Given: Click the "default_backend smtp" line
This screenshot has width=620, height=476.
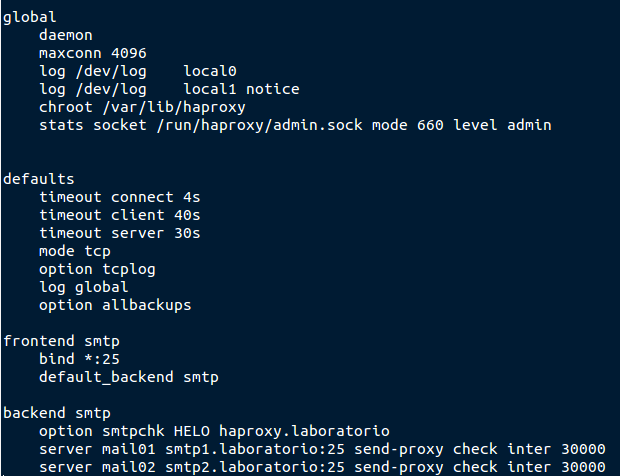Looking at the screenshot, I should click(x=129, y=377).
